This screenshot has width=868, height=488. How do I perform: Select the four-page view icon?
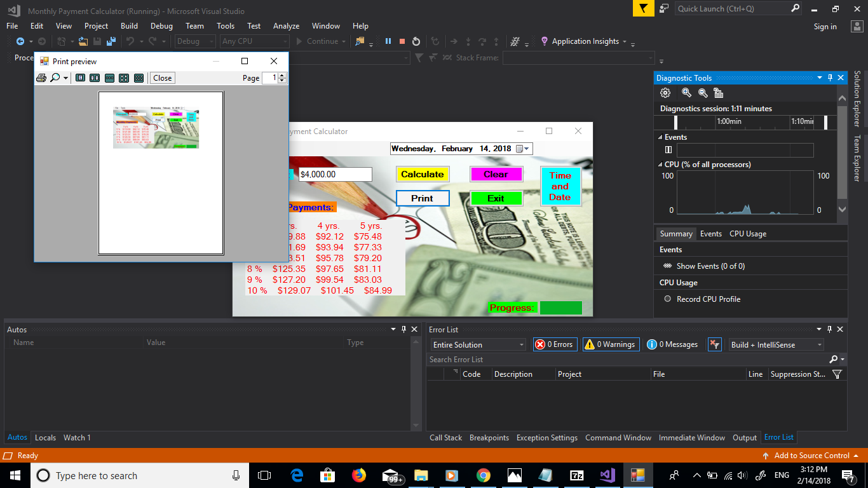(125, 78)
